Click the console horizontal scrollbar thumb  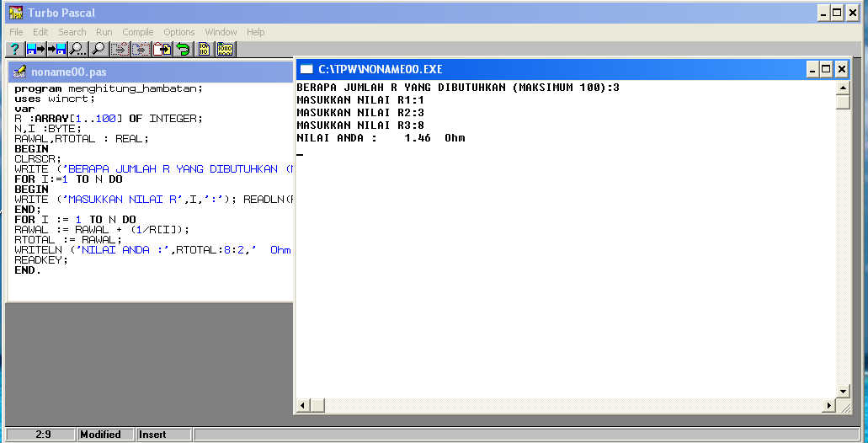[x=317, y=406]
